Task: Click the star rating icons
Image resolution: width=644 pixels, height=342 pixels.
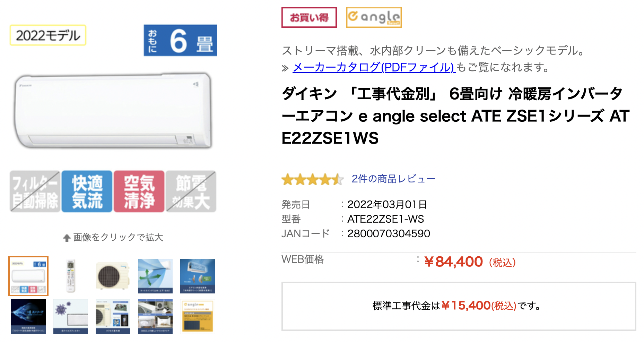Action: click(x=312, y=179)
